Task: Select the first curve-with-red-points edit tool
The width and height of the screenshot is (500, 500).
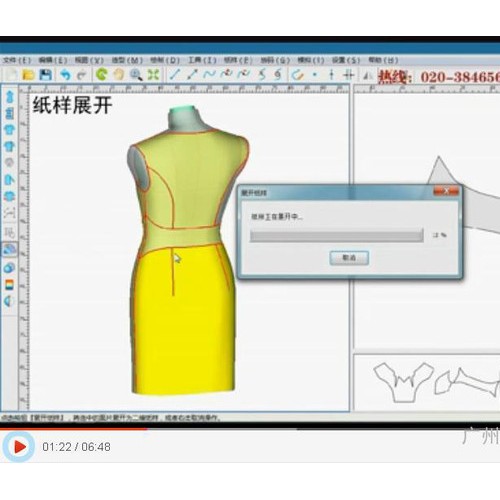Action: (x=227, y=74)
